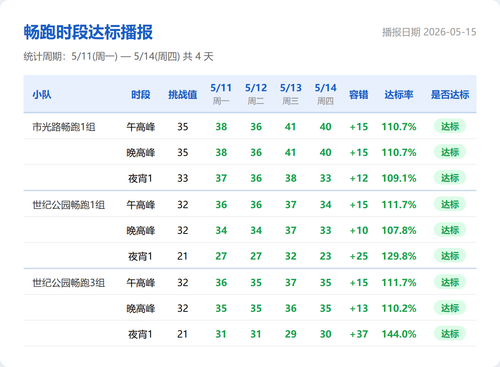Screen dimensions: 500x367
Task: Click 5/11 value 37 in 市光路畅跑1组 夜宵1 row
Action: pyautogui.click(x=221, y=178)
